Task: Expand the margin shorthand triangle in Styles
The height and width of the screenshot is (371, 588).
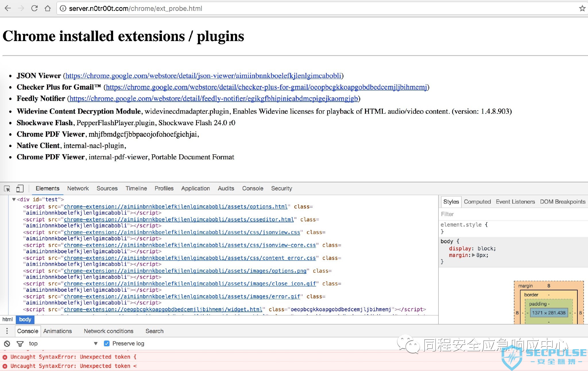Action: [473, 255]
